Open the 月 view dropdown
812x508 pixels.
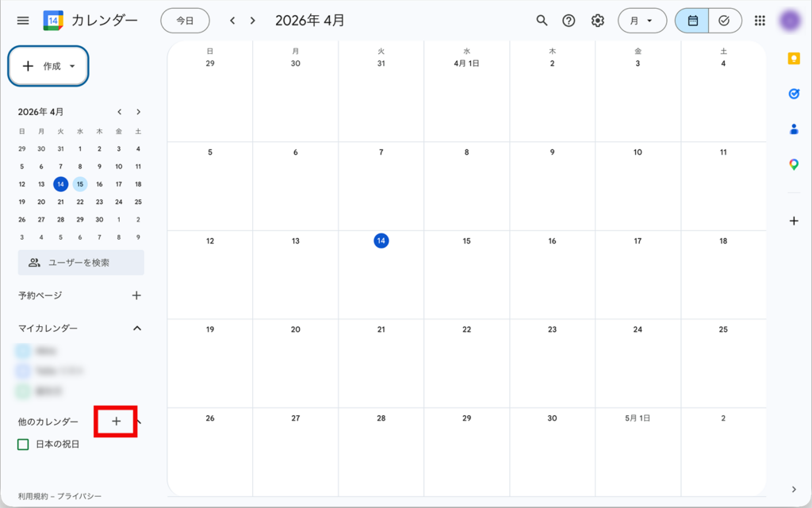click(642, 21)
